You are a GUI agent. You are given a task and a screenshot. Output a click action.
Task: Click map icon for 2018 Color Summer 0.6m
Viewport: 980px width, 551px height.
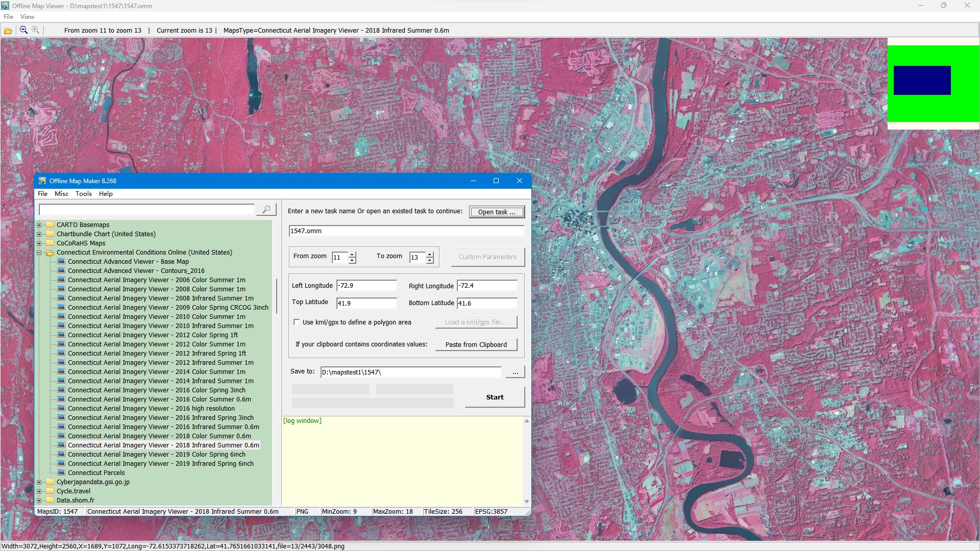(x=61, y=436)
